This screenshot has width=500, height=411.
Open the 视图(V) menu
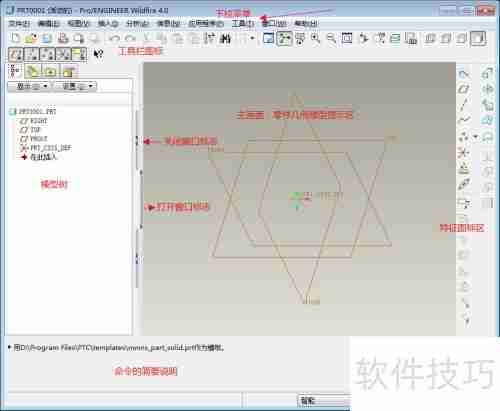pyautogui.click(x=78, y=24)
